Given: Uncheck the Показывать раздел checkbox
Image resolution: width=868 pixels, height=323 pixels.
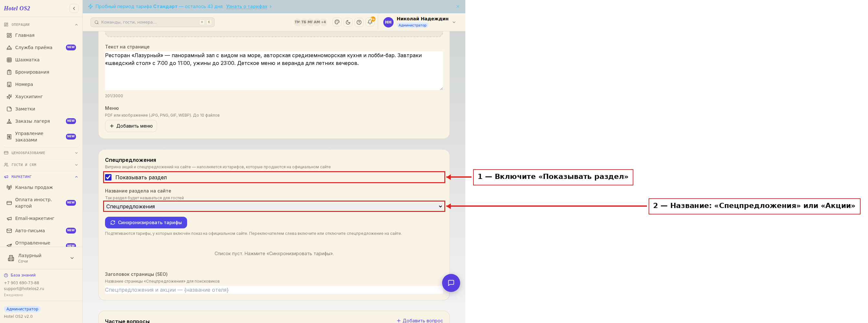Looking at the screenshot, I should pyautogui.click(x=108, y=177).
